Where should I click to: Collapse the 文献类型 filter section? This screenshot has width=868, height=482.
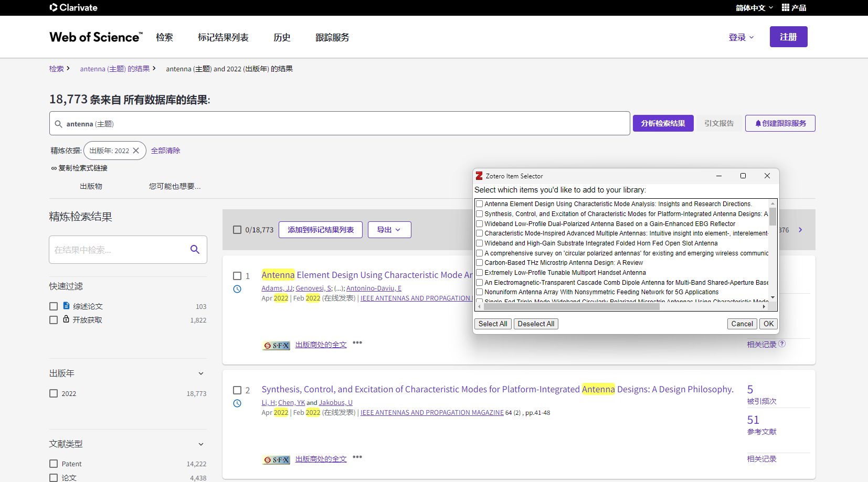[201, 444]
